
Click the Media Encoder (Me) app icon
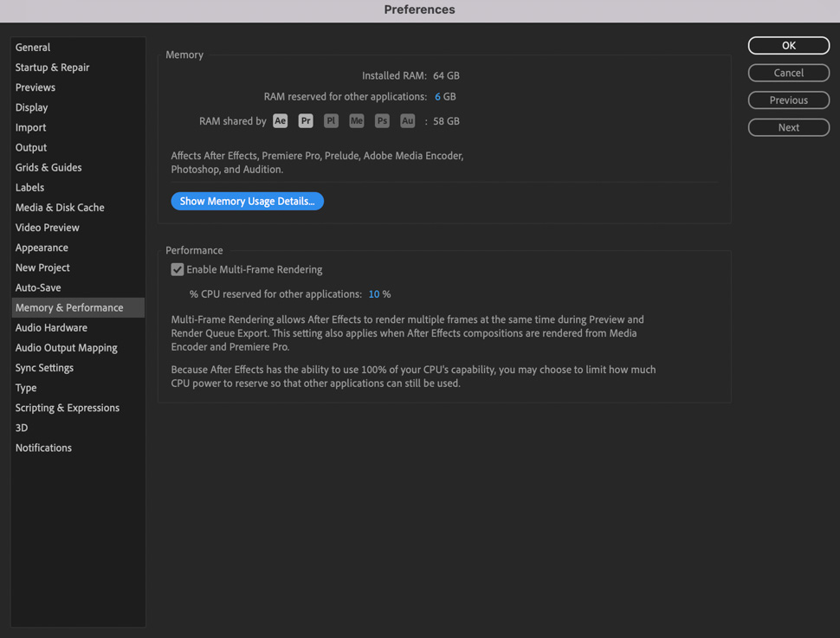356,121
